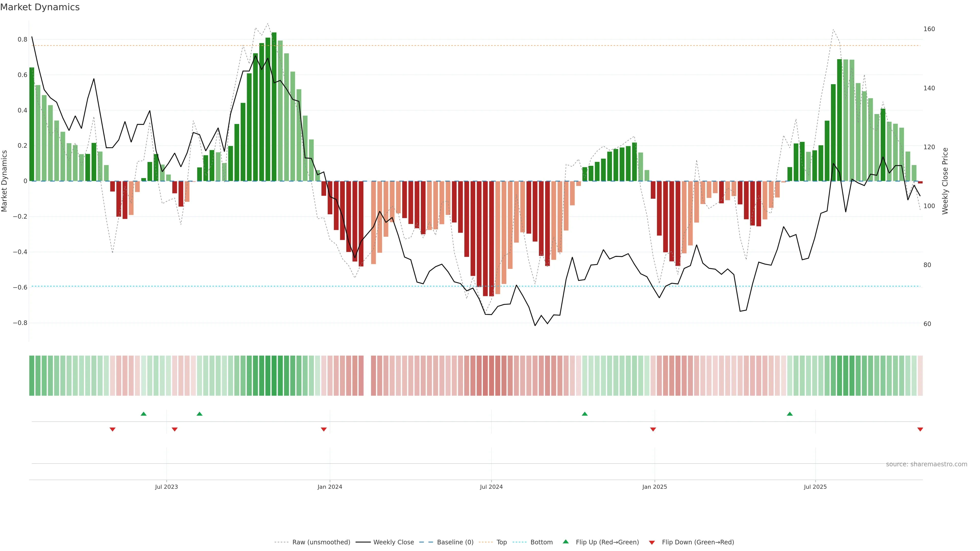Viewport: 980px width, 551px height.
Task: Click flip-up marker just before Jul 2025
Action: 790,414
